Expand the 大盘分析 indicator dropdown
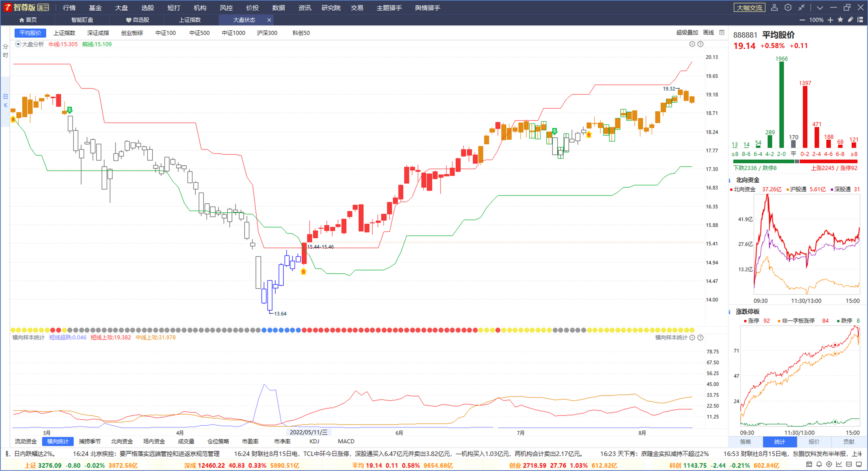This screenshot has height=471, width=868. [x=18, y=44]
